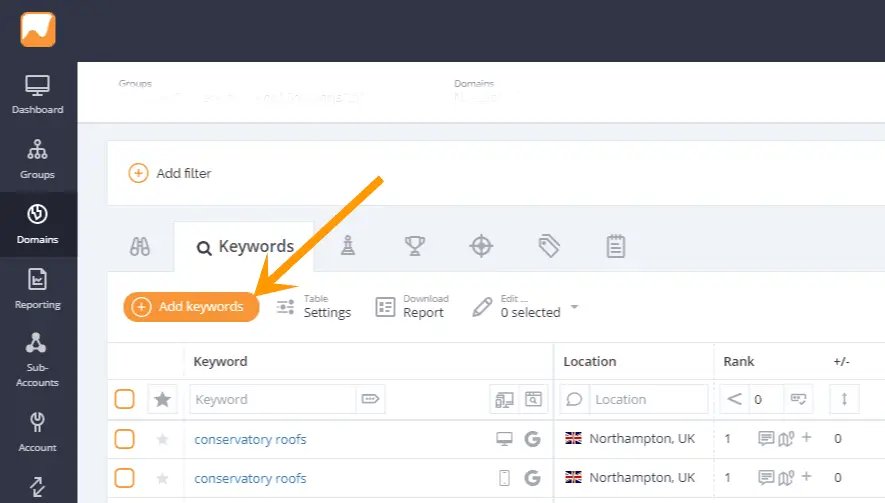The width and height of the screenshot is (885, 503).
Task: Click the Add keywords button
Action: 191,307
